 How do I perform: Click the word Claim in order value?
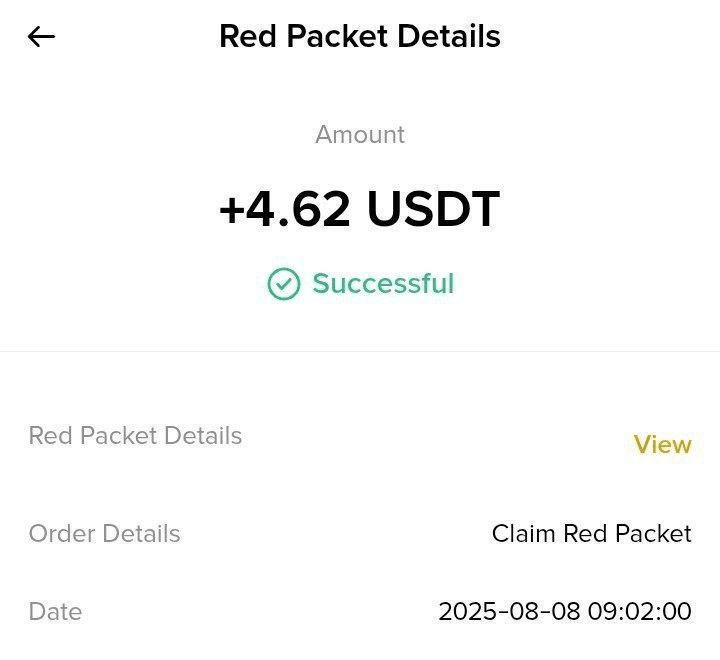[x=524, y=534]
